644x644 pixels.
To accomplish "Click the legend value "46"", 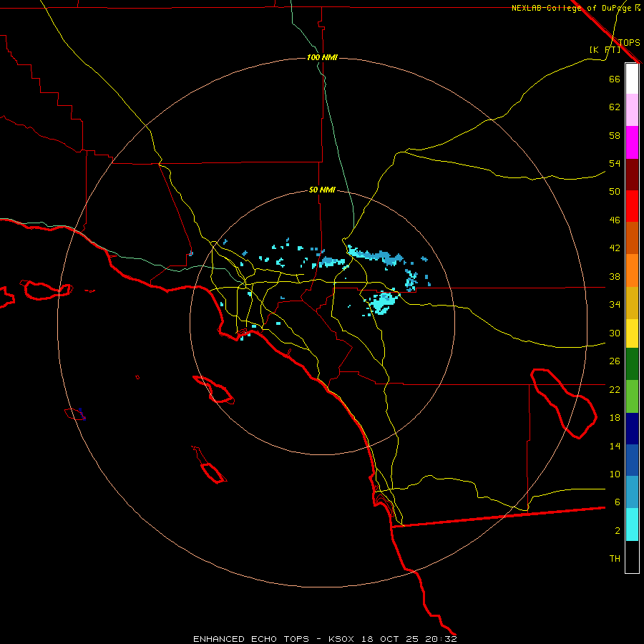I will click(615, 220).
